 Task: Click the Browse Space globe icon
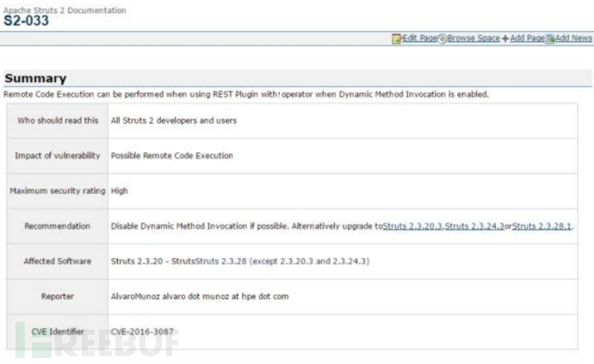(442, 39)
